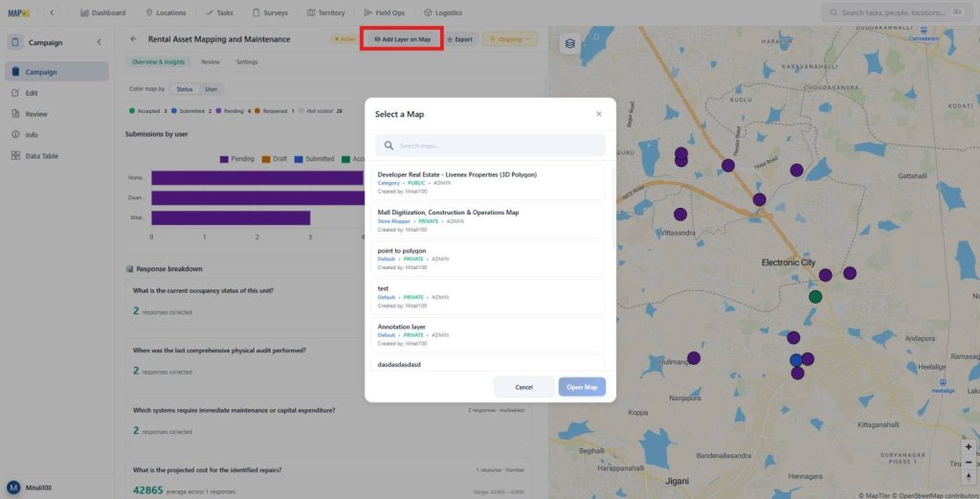Viewport: 980px width, 499px height.
Task: Color map by Status toggle
Action: (185, 89)
